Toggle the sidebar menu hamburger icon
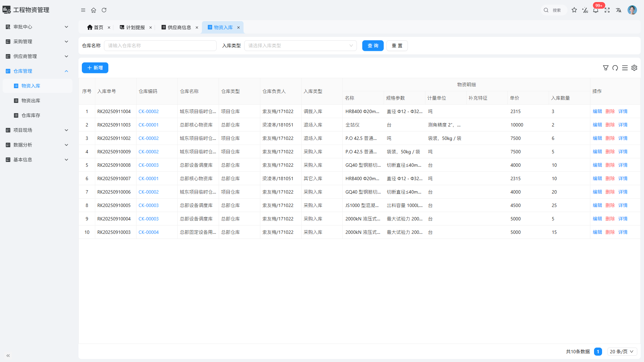Screen dimensions: 644x362 coord(83,10)
